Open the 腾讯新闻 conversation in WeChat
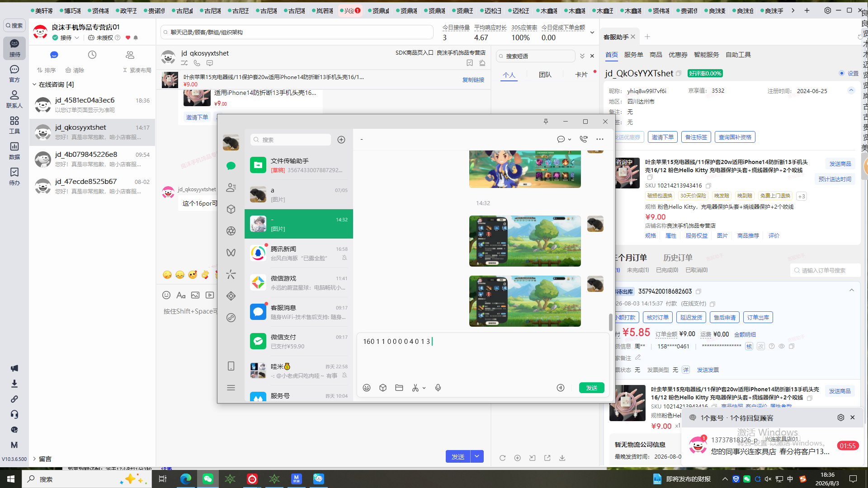 (x=299, y=253)
